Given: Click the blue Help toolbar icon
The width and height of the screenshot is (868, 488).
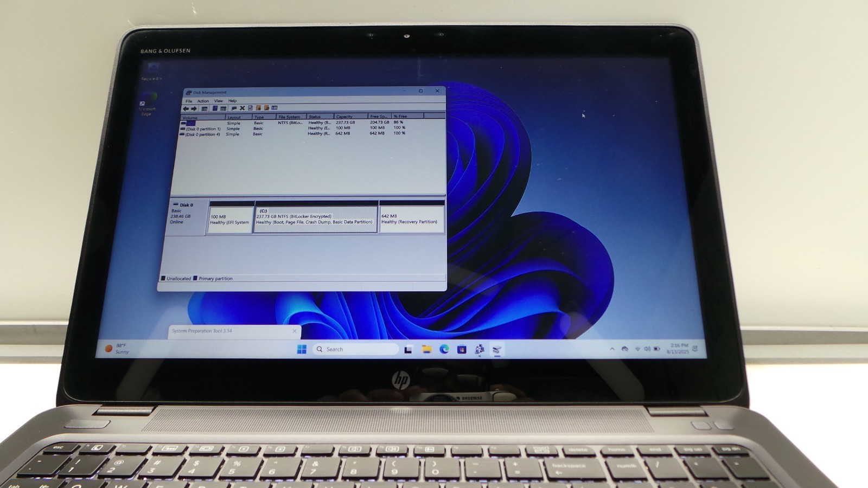Looking at the screenshot, I should pos(215,108).
